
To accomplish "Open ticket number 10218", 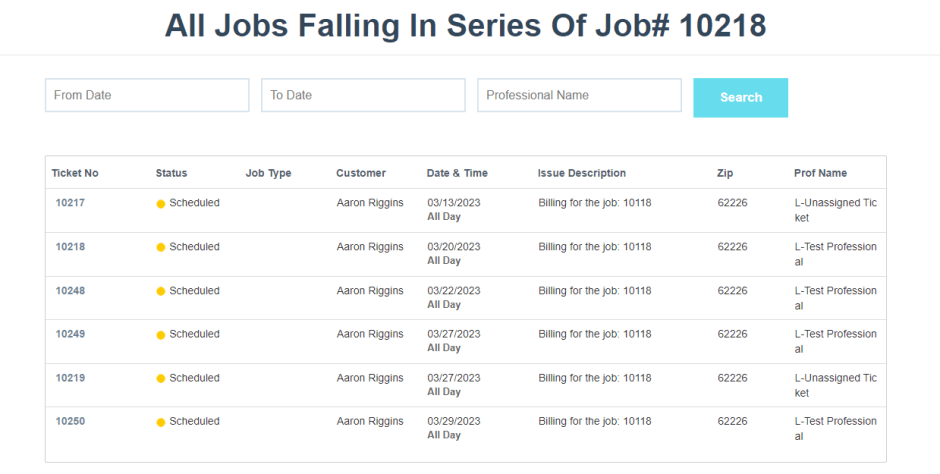I will click(70, 247).
